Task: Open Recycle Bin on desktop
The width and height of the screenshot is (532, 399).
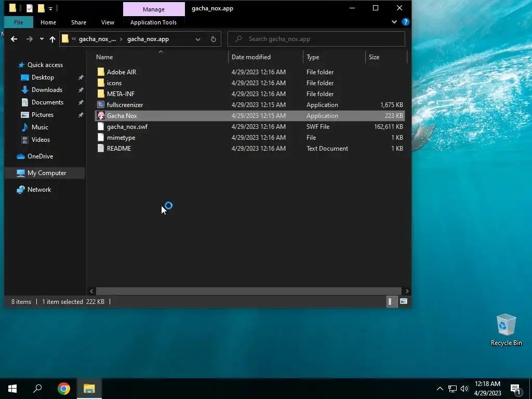Action: click(x=506, y=330)
